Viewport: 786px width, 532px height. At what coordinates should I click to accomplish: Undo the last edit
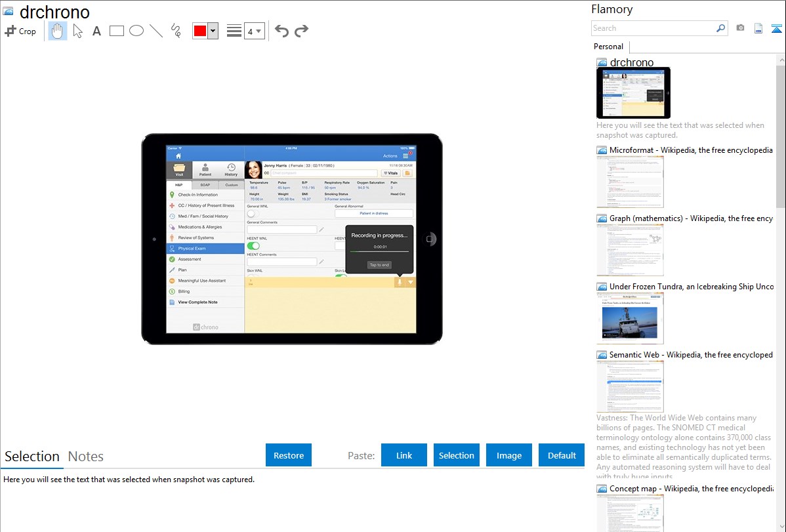[281, 31]
